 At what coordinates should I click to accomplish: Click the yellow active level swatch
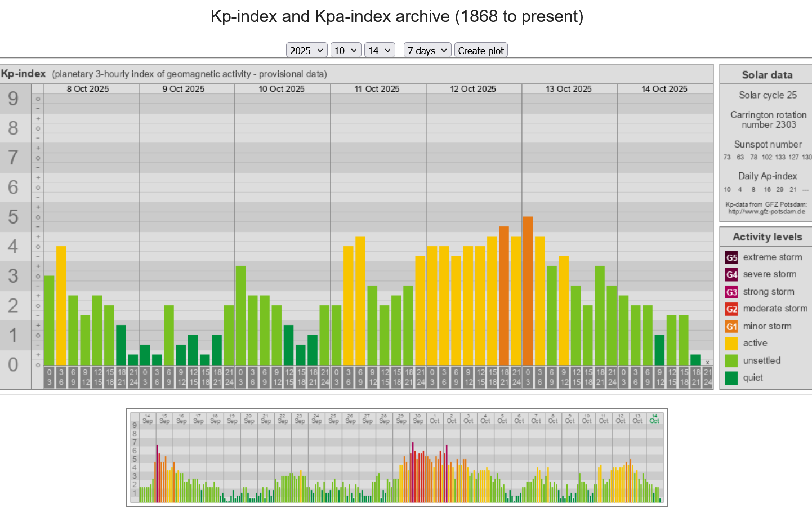(x=731, y=344)
